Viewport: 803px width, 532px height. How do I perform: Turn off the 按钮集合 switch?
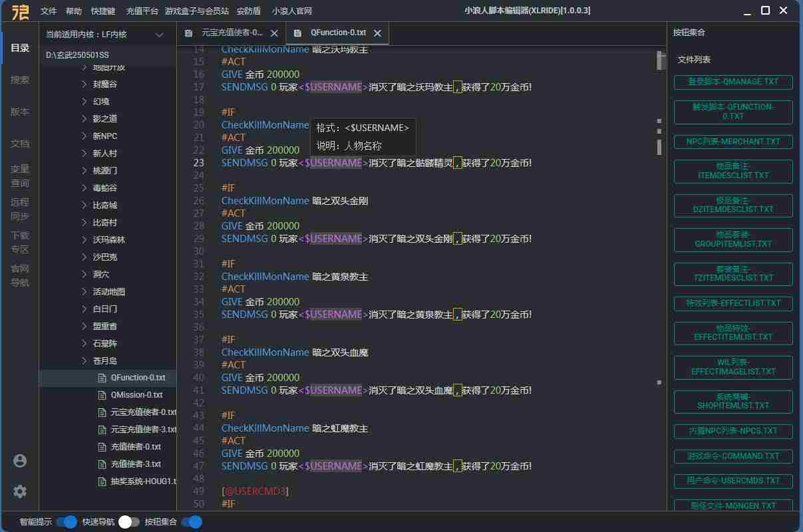(x=192, y=522)
